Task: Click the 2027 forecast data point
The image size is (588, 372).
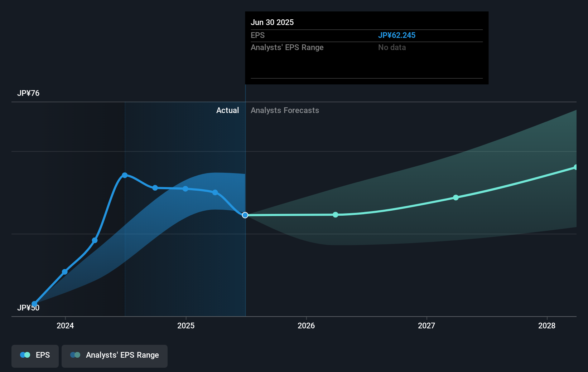Action: (456, 197)
